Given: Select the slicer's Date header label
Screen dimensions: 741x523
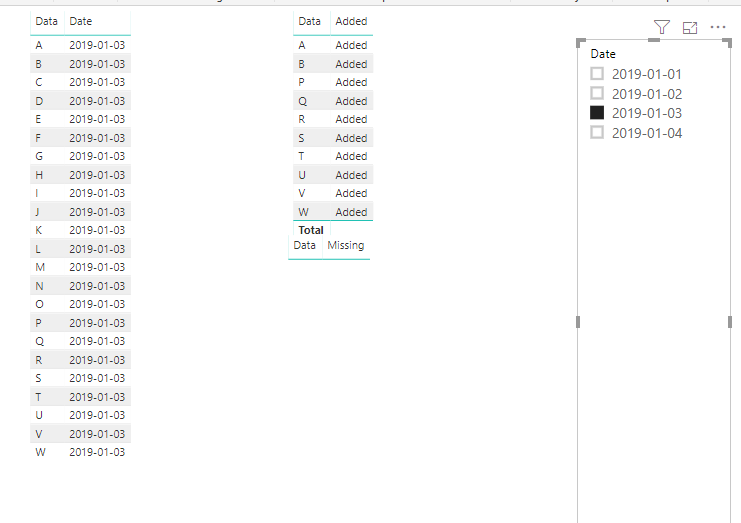Looking at the screenshot, I should click(603, 54).
